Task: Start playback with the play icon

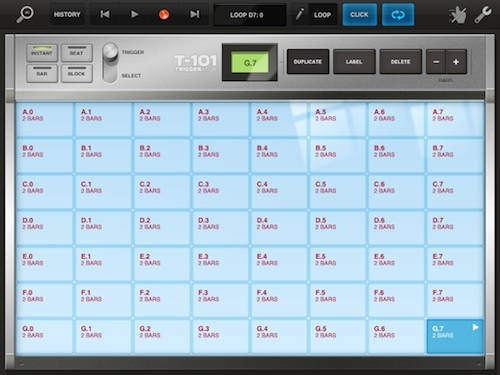Action: 134,14
